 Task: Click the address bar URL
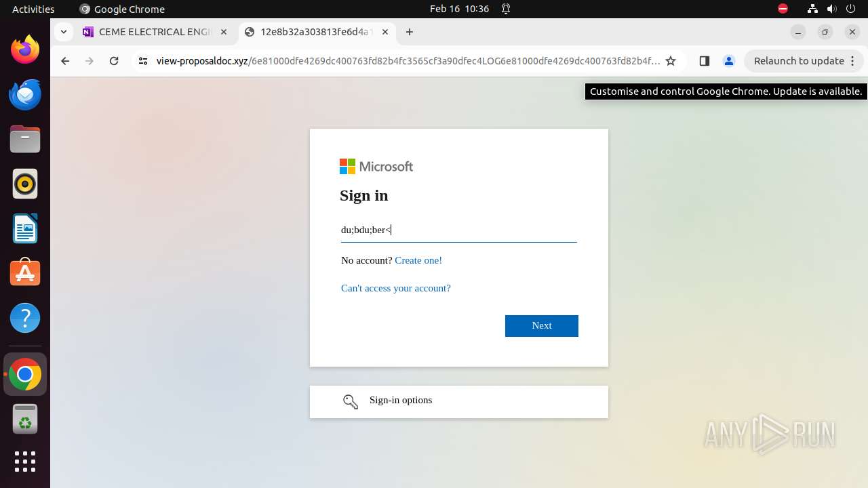pos(408,61)
